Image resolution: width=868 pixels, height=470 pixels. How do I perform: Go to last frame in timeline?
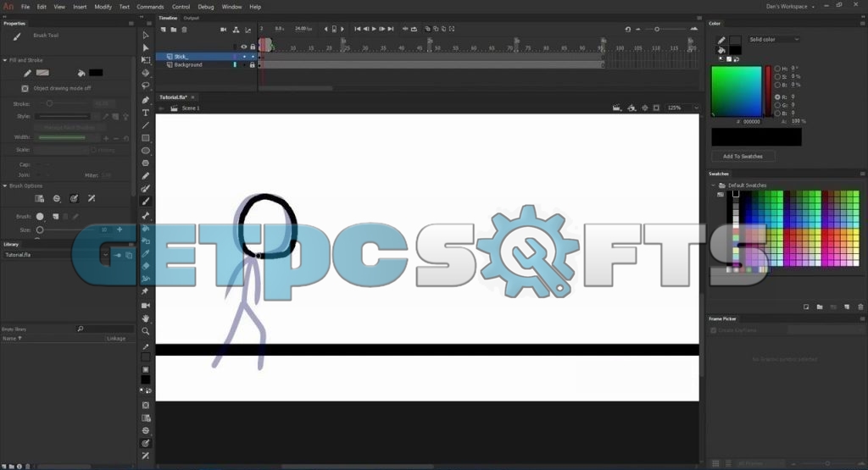click(x=391, y=29)
